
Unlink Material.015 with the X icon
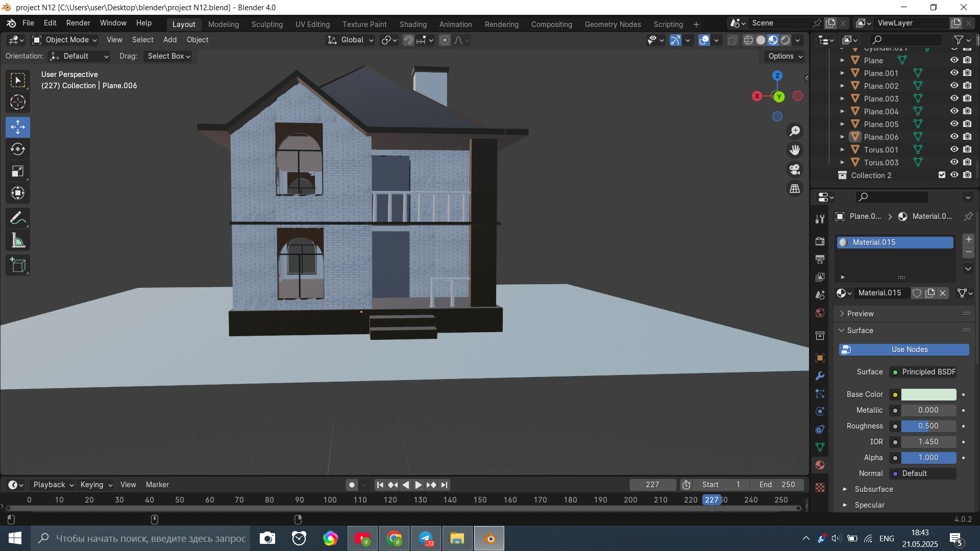coord(943,293)
